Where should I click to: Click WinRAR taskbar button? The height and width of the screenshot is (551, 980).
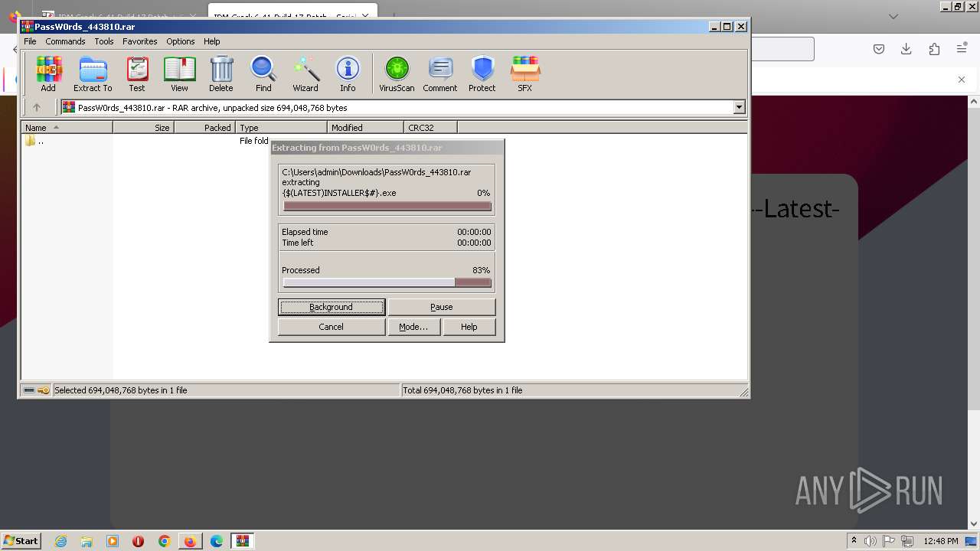click(243, 541)
